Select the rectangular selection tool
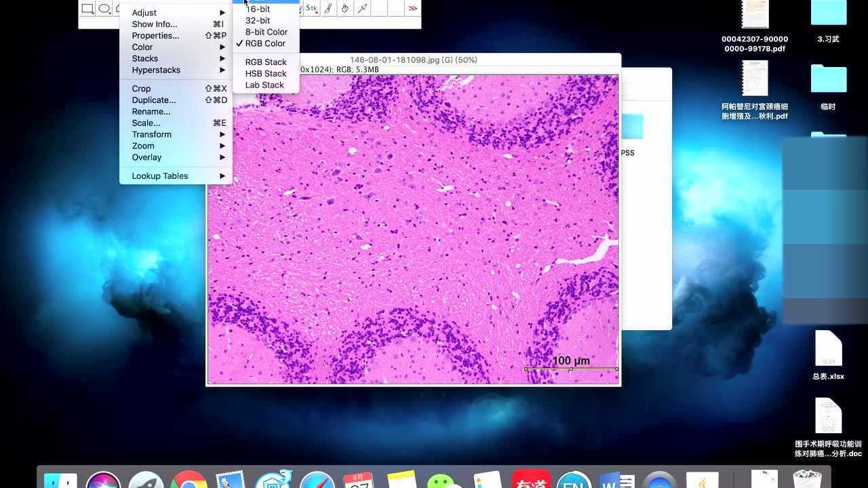 (87, 9)
